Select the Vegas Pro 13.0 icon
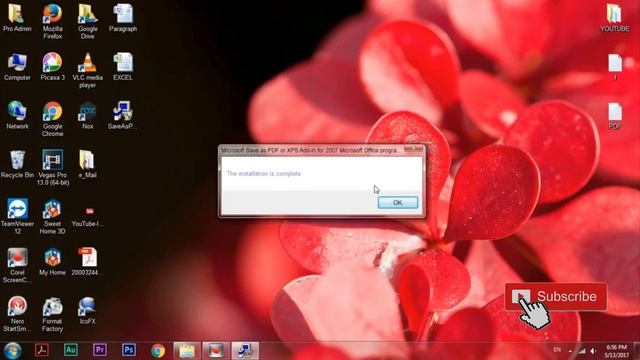 click(x=52, y=168)
